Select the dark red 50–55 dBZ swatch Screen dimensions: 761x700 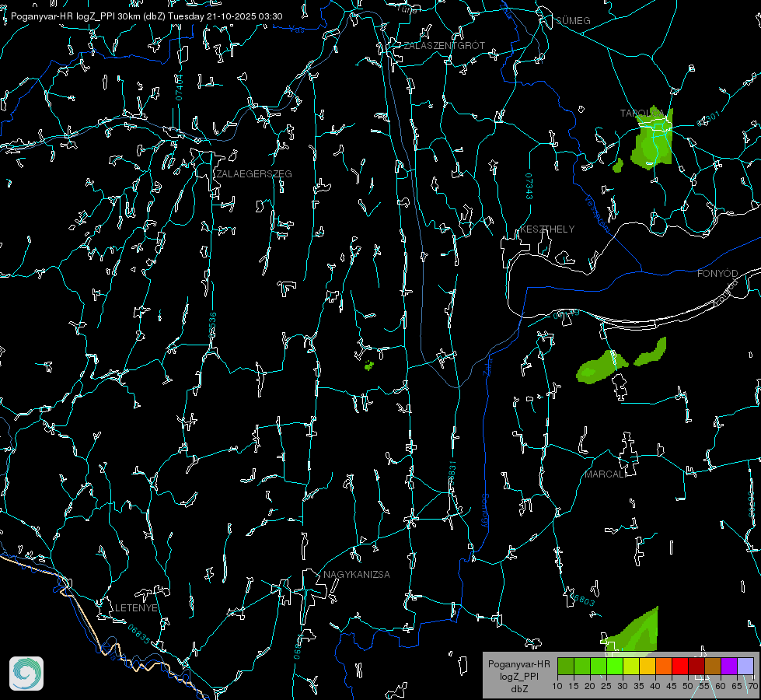coord(696,666)
